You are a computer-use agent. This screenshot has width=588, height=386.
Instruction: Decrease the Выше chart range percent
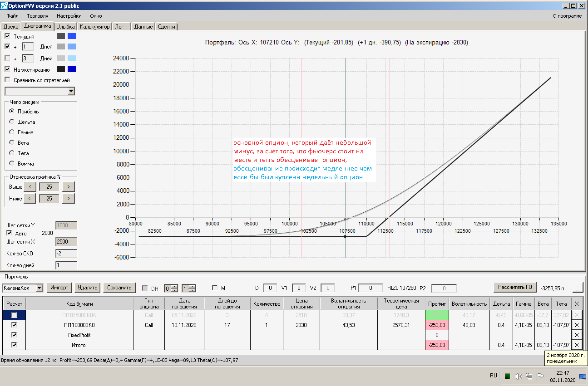point(30,186)
